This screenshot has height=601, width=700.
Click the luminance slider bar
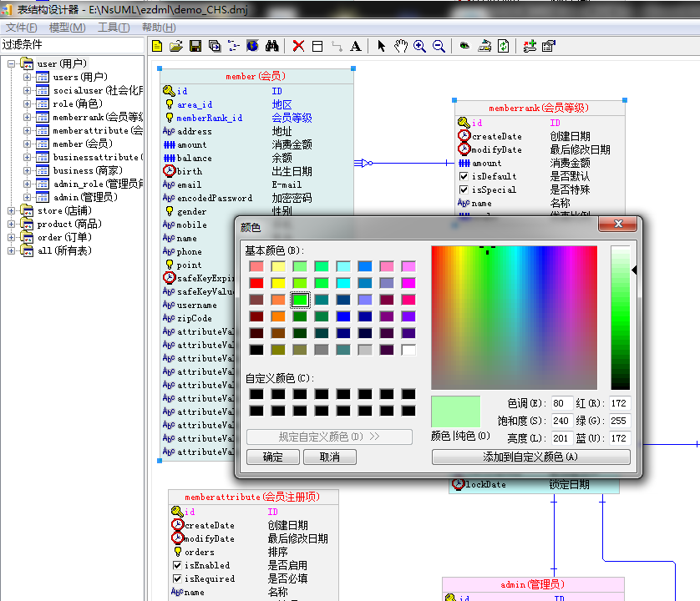[621, 318]
